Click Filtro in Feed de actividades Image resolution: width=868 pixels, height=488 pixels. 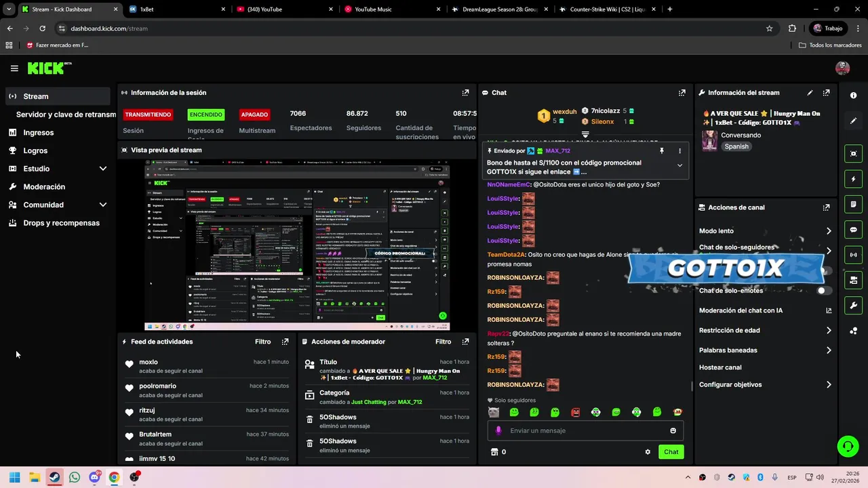(263, 342)
